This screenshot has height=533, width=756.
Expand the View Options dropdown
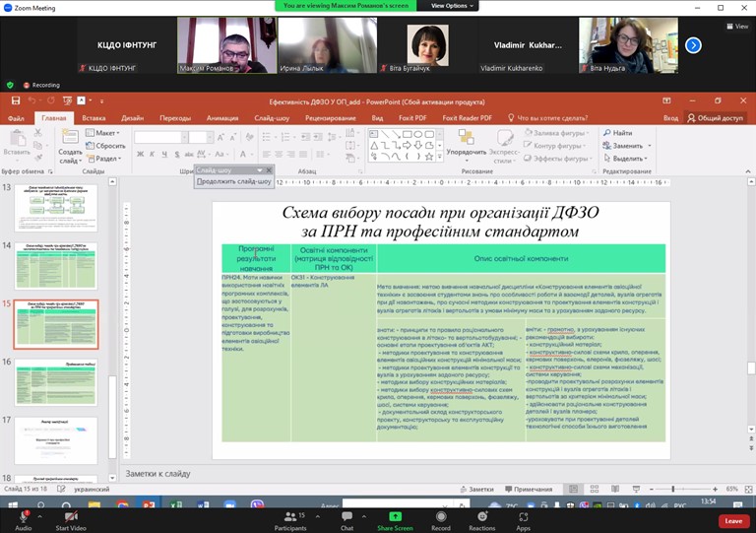click(453, 6)
